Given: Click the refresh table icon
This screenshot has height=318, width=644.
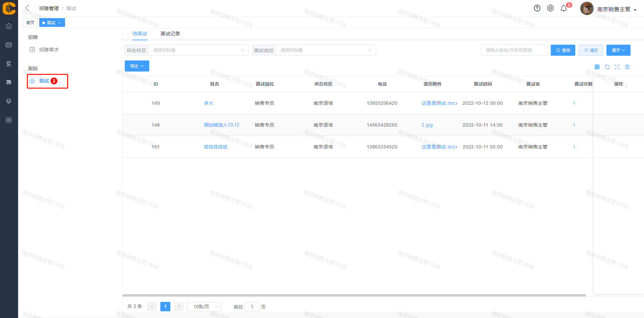Looking at the screenshot, I should tap(607, 67).
